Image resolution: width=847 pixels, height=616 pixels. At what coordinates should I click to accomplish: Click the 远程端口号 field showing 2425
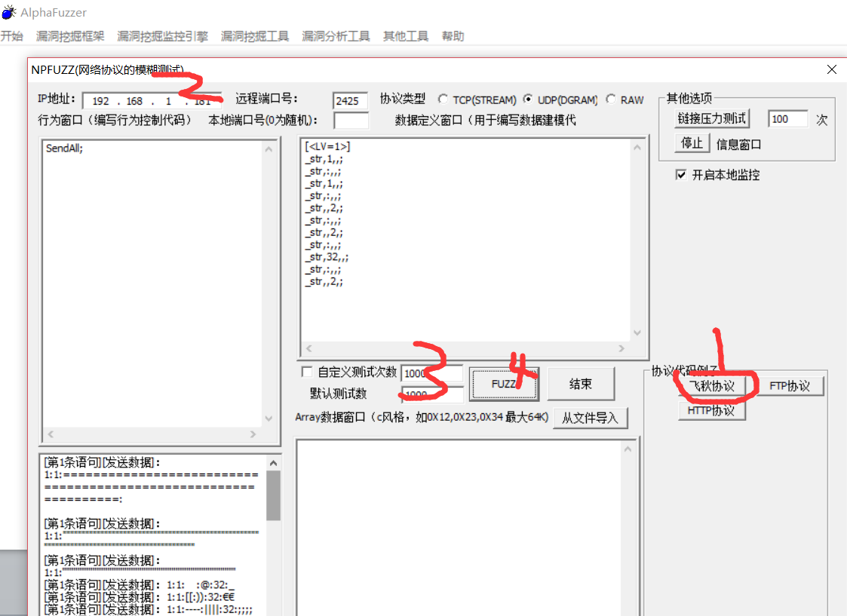click(x=350, y=101)
